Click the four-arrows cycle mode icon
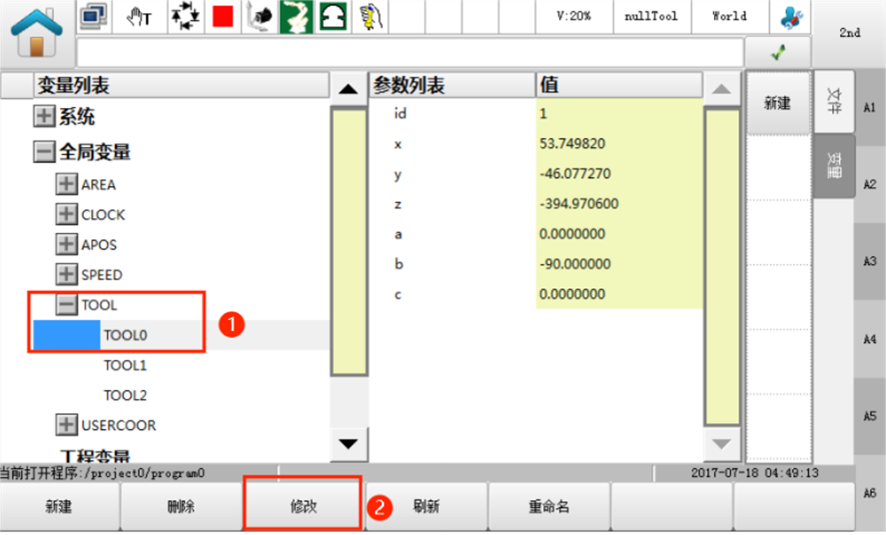 pos(185,17)
